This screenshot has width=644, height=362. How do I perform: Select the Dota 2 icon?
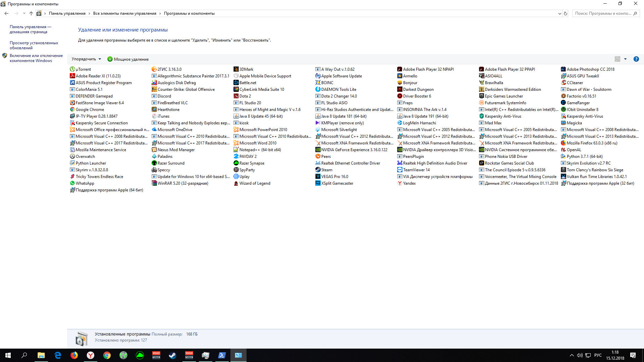click(236, 96)
